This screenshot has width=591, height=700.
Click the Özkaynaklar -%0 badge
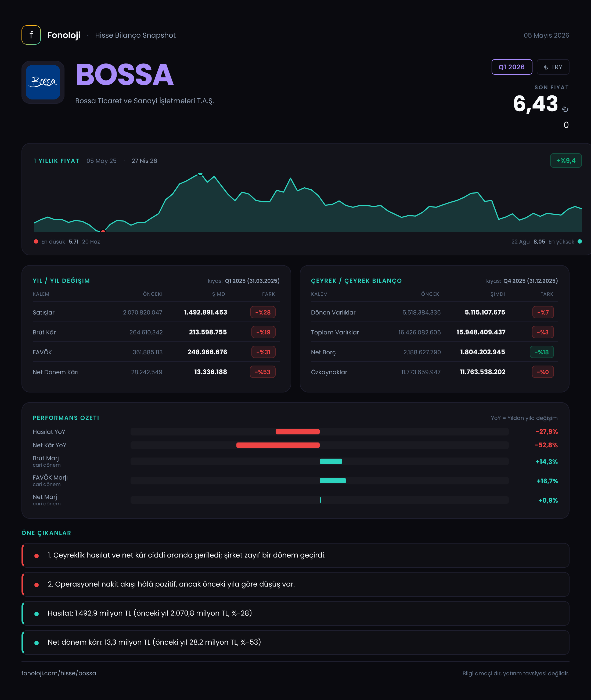click(x=543, y=372)
